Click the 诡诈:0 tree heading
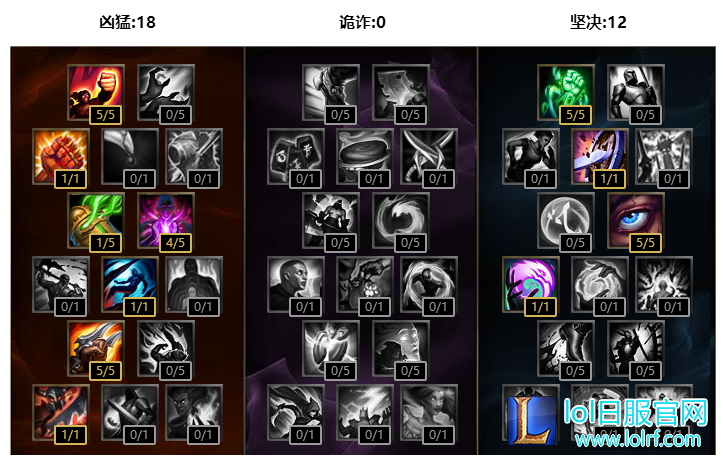The height and width of the screenshot is (460, 723). point(362,22)
